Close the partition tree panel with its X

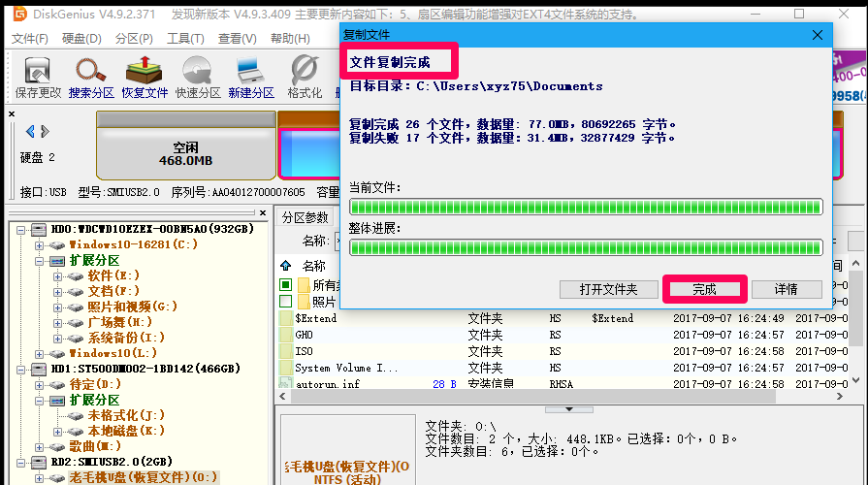pyautogui.click(x=263, y=213)
